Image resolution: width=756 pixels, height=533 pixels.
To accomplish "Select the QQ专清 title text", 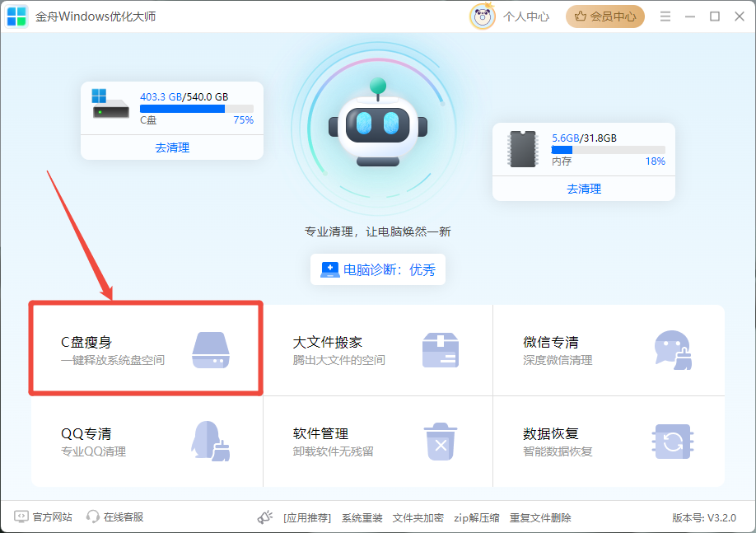I will (86, 433).
